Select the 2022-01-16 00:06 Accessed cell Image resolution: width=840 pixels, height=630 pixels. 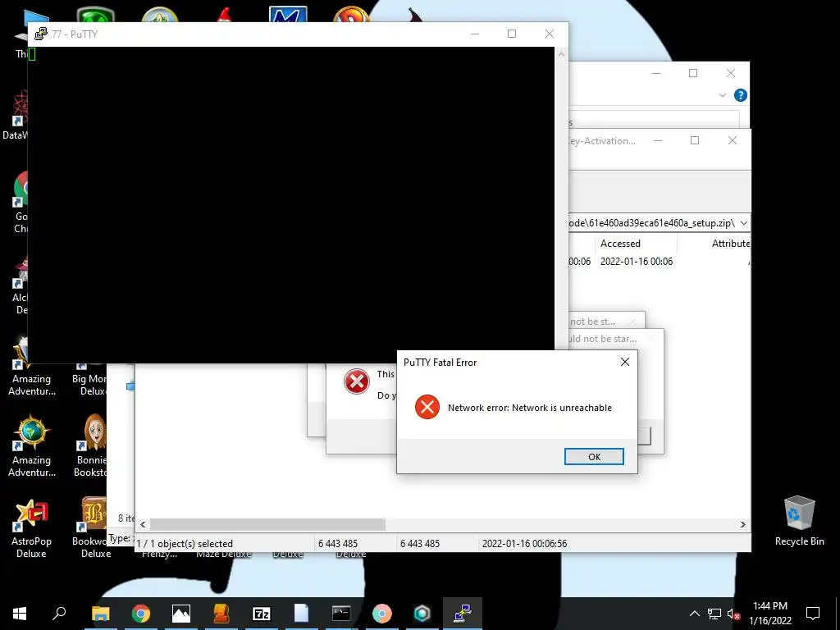[637, 262]
